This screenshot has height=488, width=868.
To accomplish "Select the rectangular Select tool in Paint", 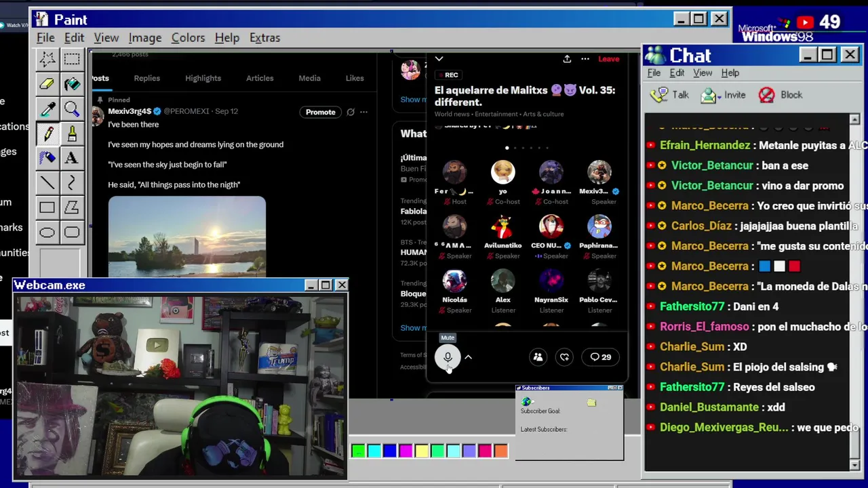I will click(71, 59).
